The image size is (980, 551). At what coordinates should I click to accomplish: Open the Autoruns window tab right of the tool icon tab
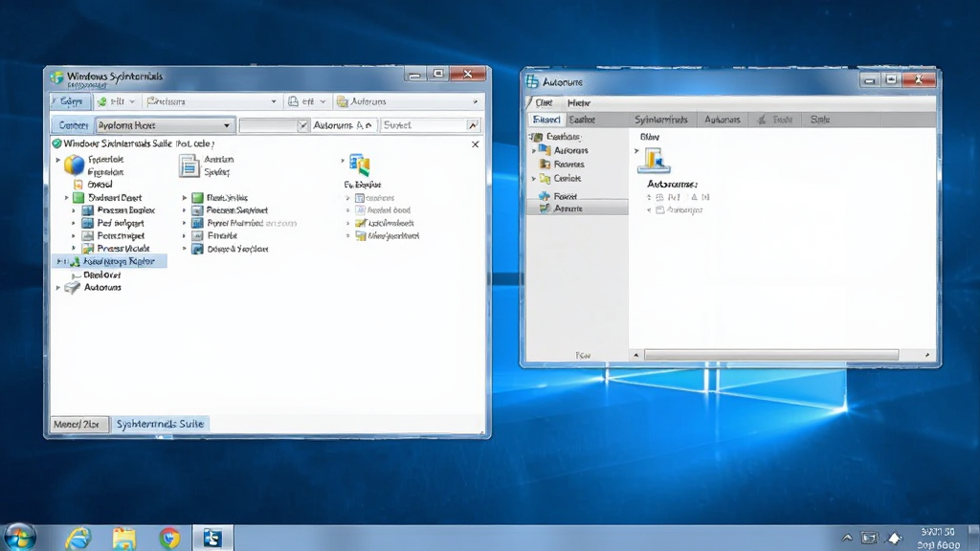pos(820,120)
